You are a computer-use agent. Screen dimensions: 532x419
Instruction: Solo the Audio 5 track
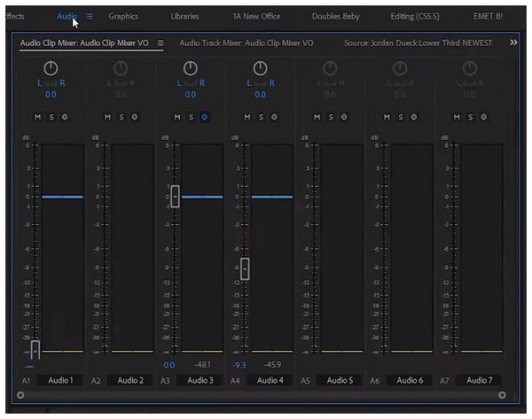[331, 117]
